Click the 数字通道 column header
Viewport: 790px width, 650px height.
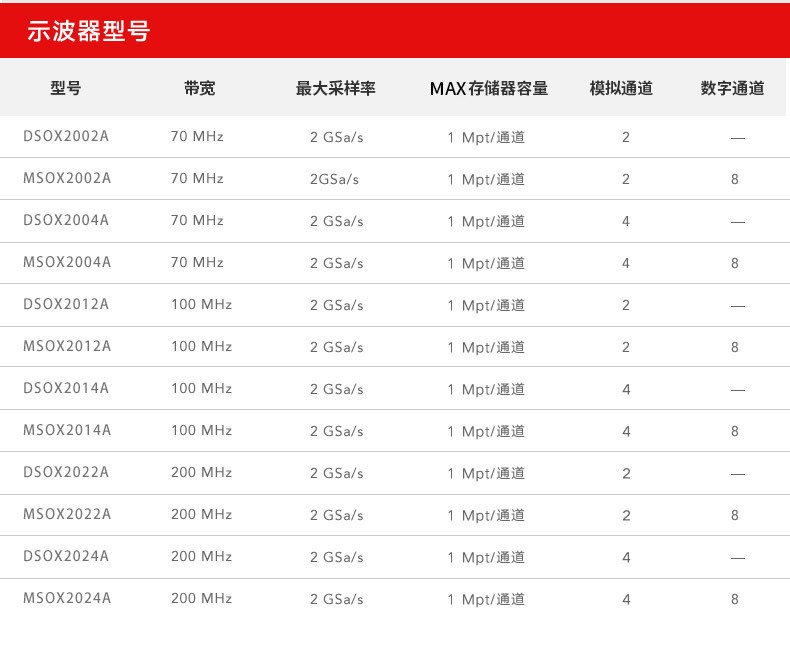(x=733, y=88)
